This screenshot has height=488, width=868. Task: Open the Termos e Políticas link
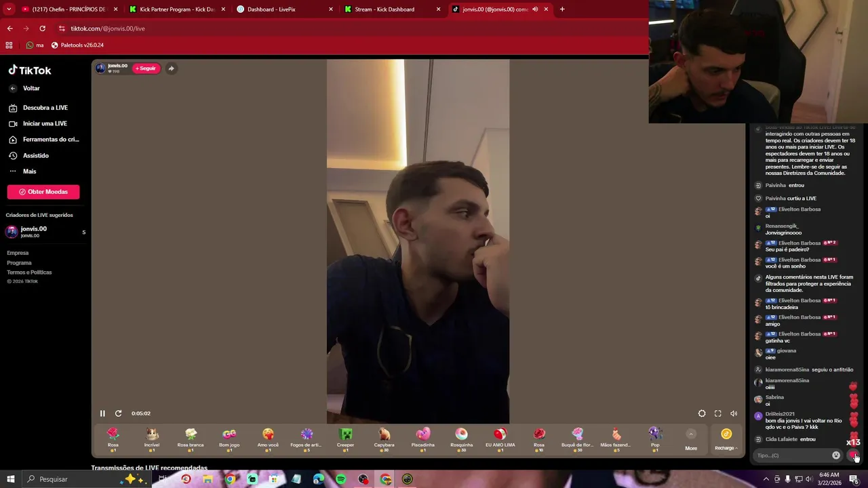pyautogui.click(x=29, y=272)
